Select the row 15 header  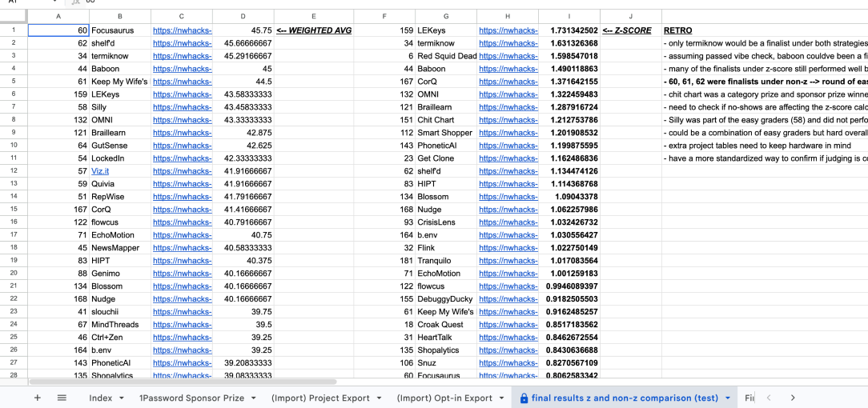tap(14, 210)
